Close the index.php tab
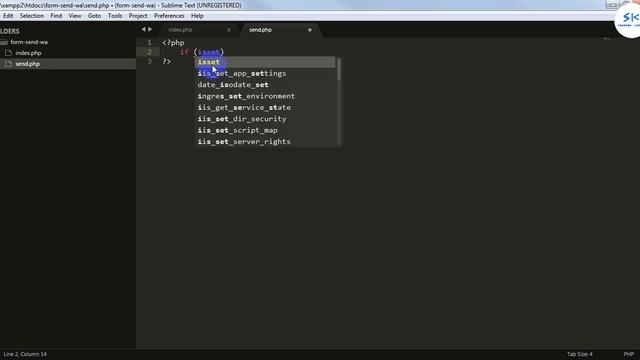The height and width of the screenshot is (360, 640). (229, 30)
